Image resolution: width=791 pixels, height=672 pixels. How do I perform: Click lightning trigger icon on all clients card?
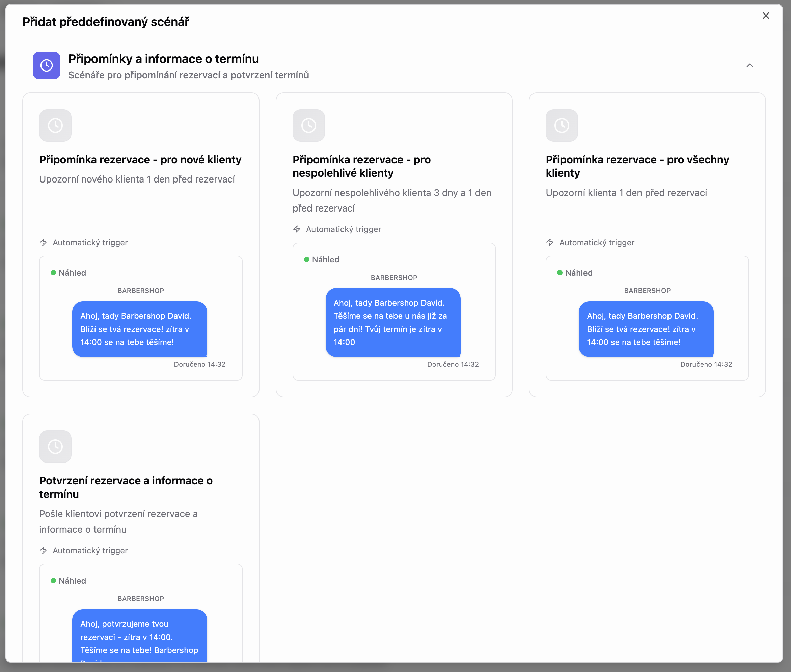coord(549,242)
